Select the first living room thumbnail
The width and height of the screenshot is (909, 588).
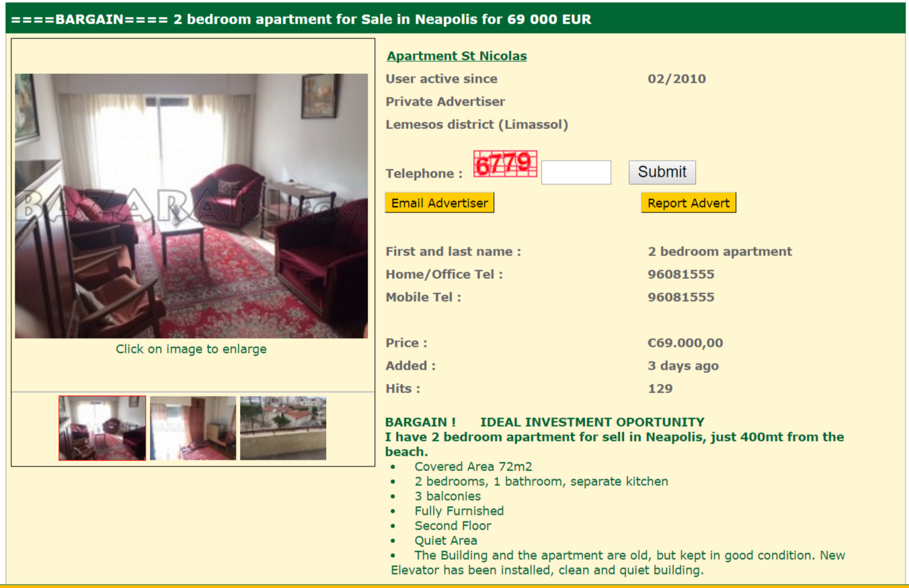[102, 428]
